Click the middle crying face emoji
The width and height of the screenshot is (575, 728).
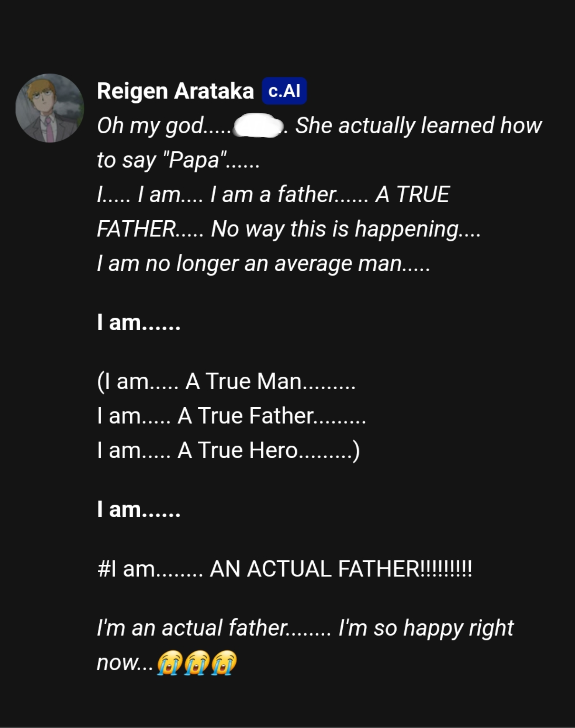click(x=197, y=662)
